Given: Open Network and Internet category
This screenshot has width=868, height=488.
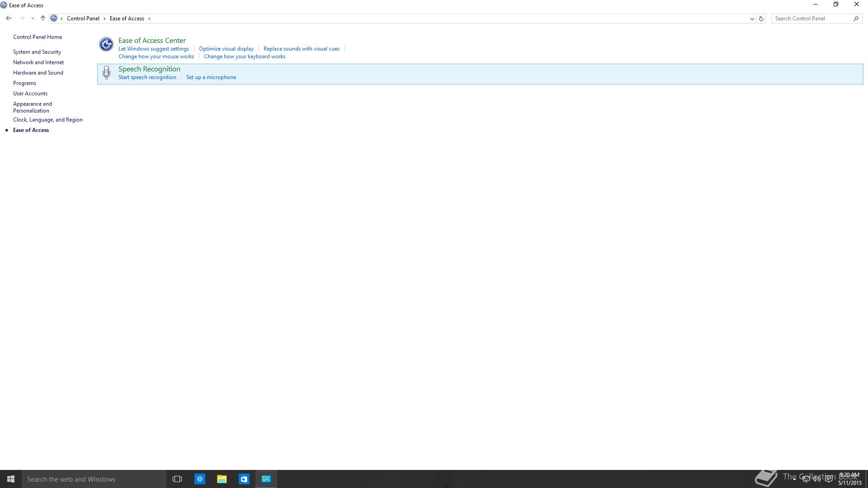Looking at the screenshot, I should click(38, 62).
